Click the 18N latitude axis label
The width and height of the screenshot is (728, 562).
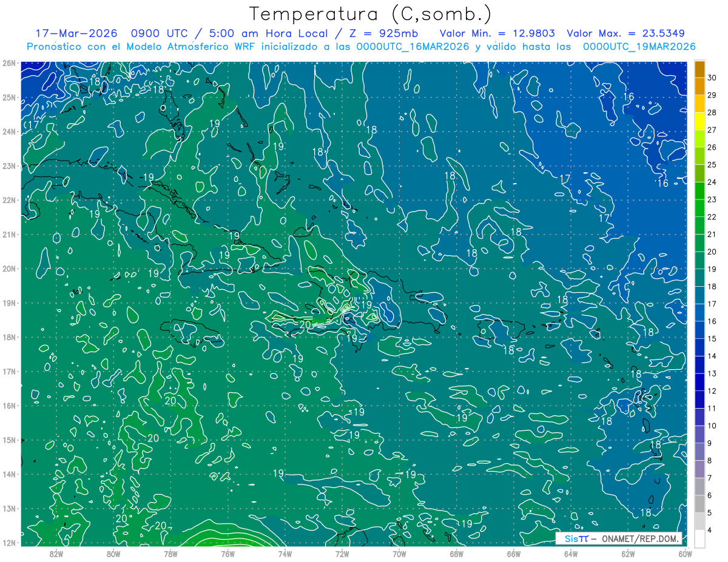pos(9,337)
